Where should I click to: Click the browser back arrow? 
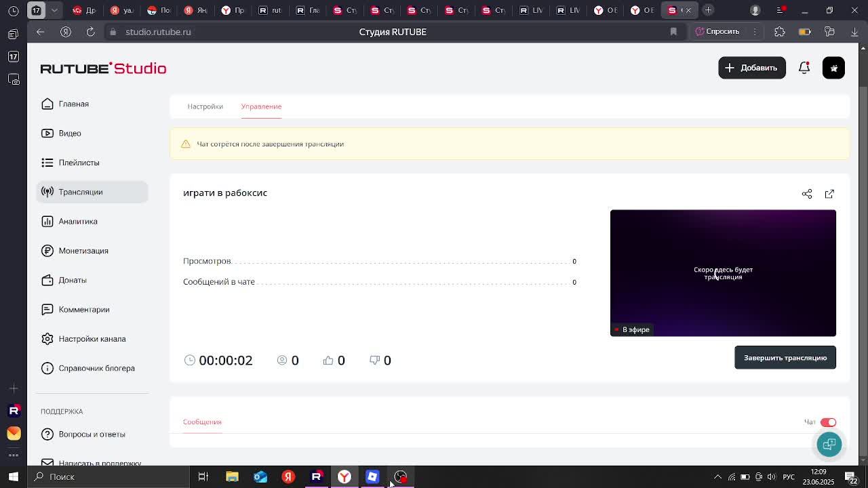pos(41,32)
